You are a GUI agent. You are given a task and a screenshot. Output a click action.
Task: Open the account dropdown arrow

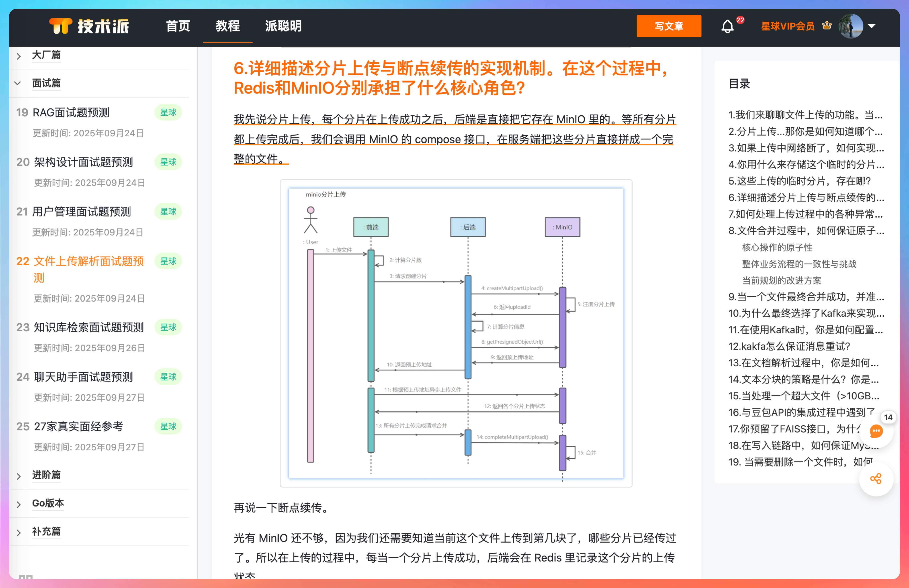point(872,26)
